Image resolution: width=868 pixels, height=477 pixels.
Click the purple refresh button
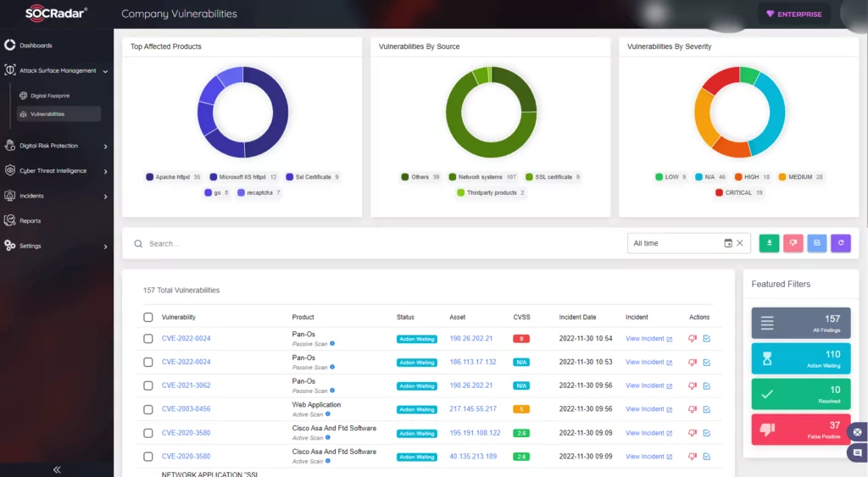click(x=841, y=243)
